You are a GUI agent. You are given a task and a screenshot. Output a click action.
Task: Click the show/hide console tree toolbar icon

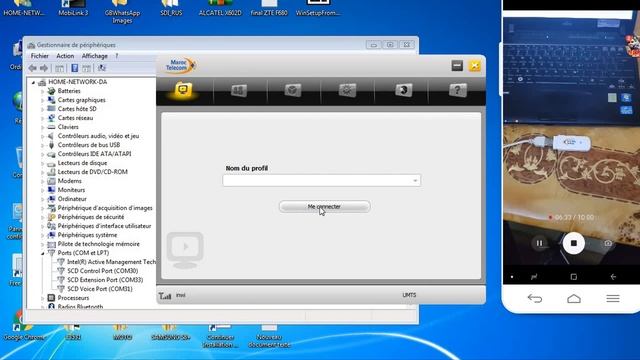pyautogui.click(x=60, y=68)
